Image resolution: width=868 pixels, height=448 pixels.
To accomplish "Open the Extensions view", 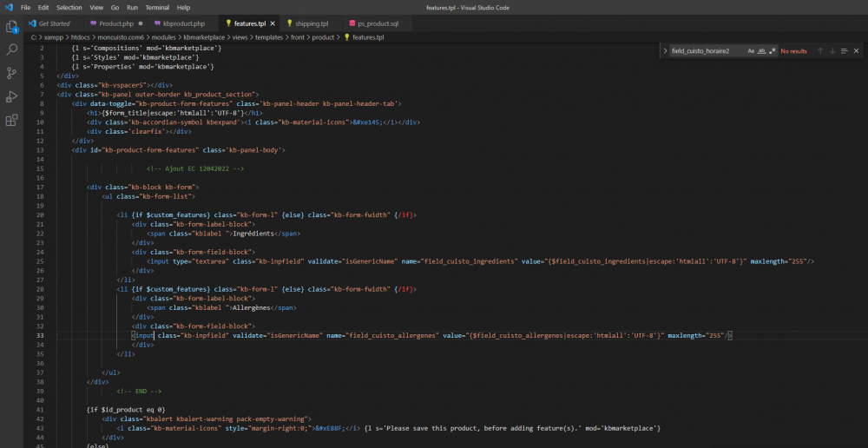I will click(x=12, y=120).
